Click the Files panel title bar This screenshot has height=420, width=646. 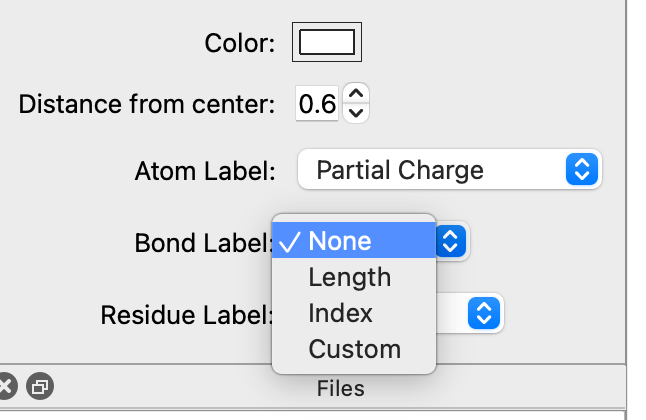click(x=340, y=387)
